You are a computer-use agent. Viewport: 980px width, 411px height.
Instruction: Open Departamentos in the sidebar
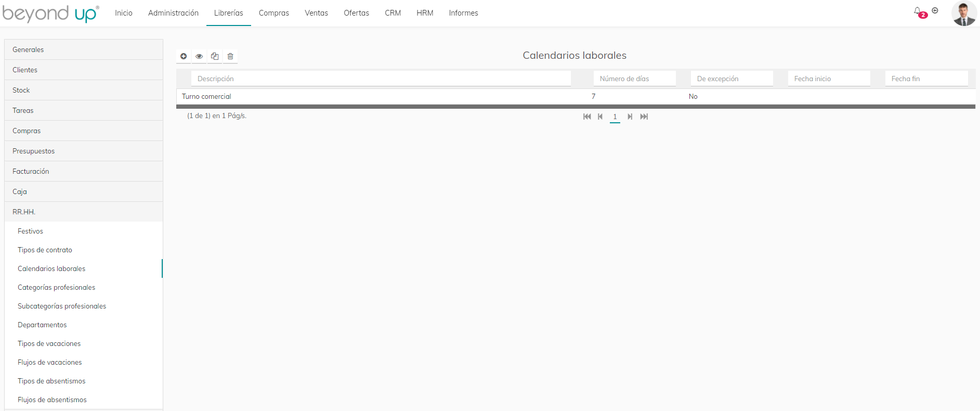click(84, 325)
